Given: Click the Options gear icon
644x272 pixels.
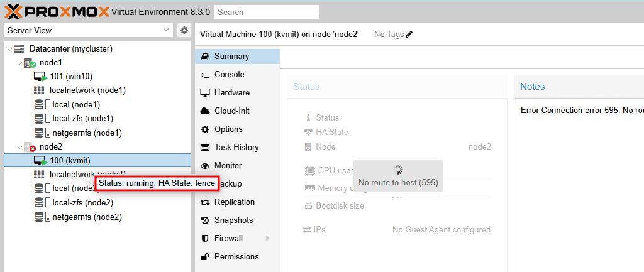Looking at the screenshot, I should click(205, 129).
